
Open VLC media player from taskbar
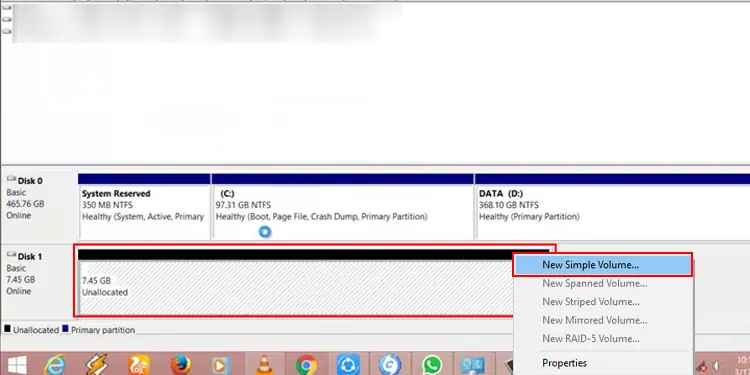263,366
